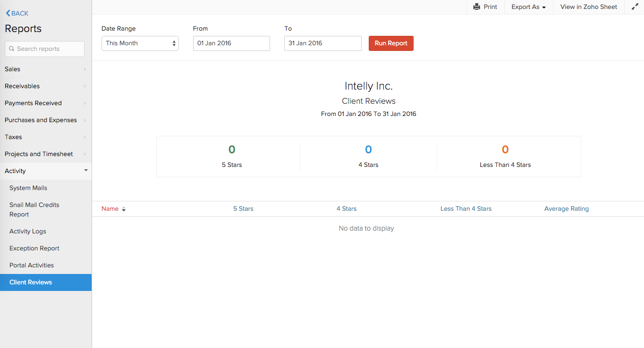Expand report to fullscreen view icon
Screen dimensions: 644x348
(x=635, y=7)
